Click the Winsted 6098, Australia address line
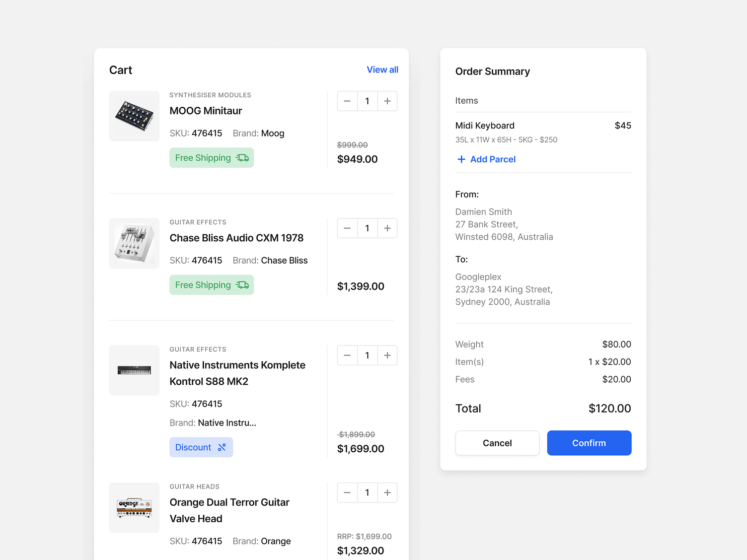Screen dimensions: 747x560 (x=504, y=237)
